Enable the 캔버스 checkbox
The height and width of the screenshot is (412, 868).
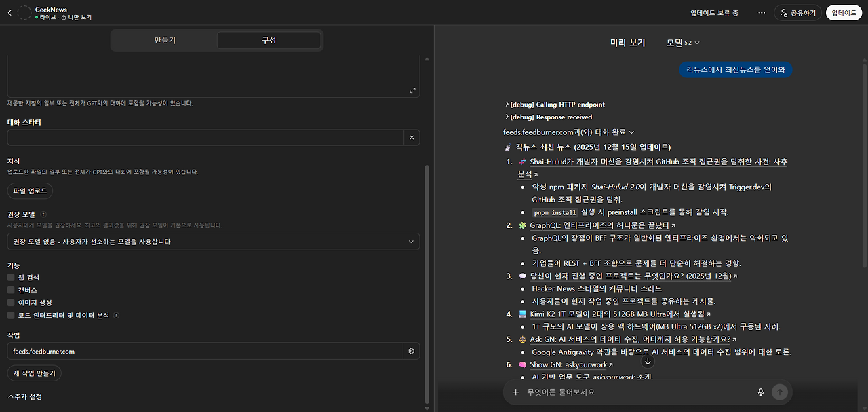click(x=11, y=290)
